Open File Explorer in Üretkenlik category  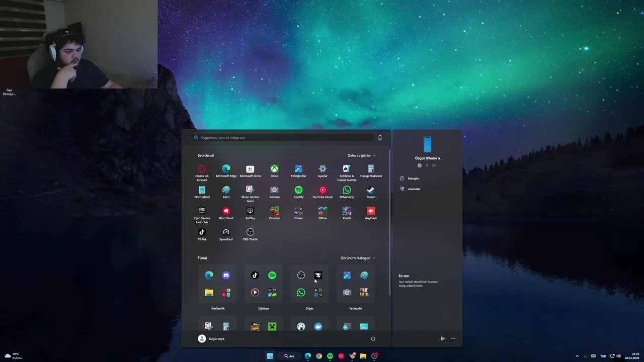pyautogui.click(x=209, y=293)
